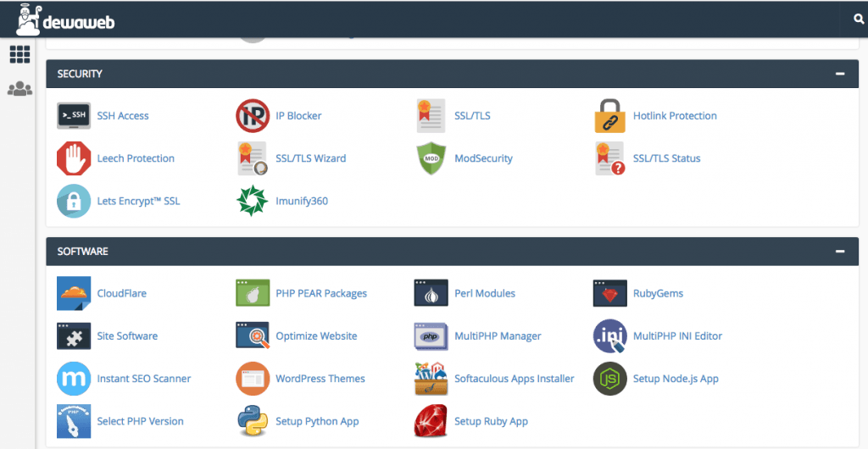868x449 pixels.
Task: Click the Softaculous Apps Installer icon
Action: tap(431, 378)
